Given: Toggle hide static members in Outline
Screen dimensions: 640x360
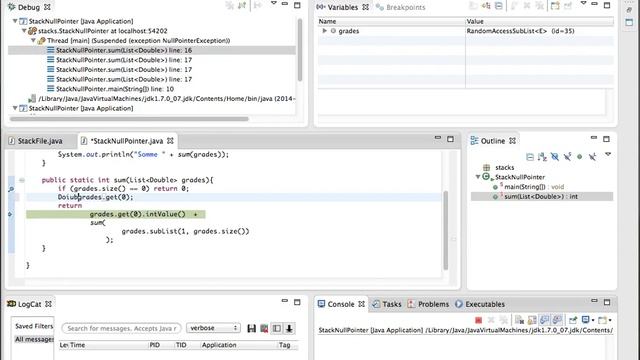Looking at the screenshot, I should click(567, 157).
